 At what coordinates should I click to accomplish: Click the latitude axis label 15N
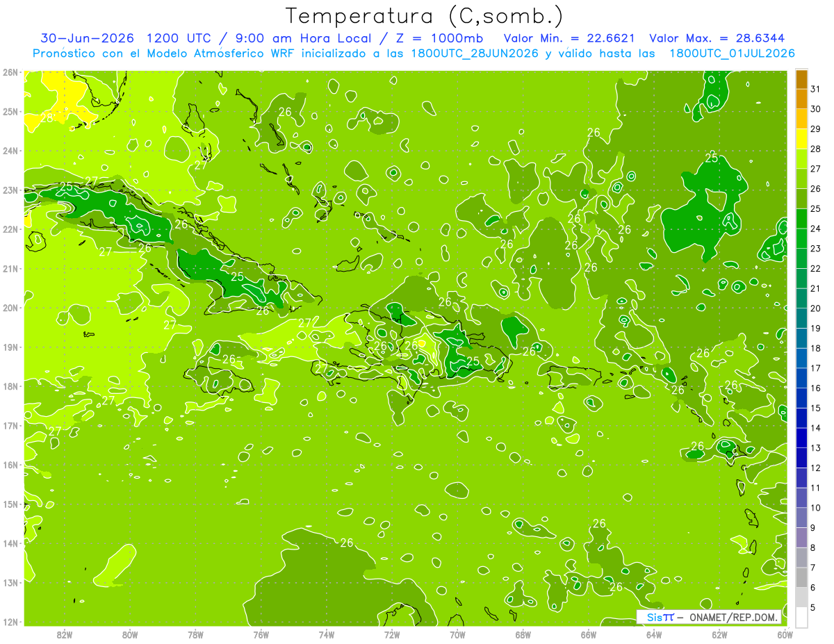click(x=10, y=504)
